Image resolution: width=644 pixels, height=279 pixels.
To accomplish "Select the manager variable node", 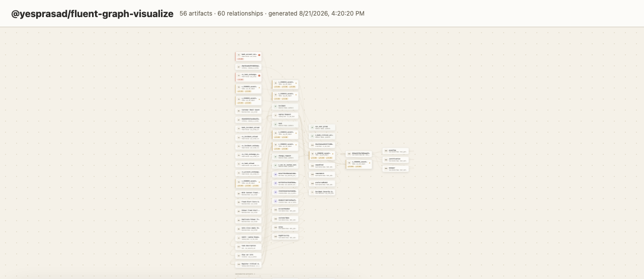I will coord(395,168).
